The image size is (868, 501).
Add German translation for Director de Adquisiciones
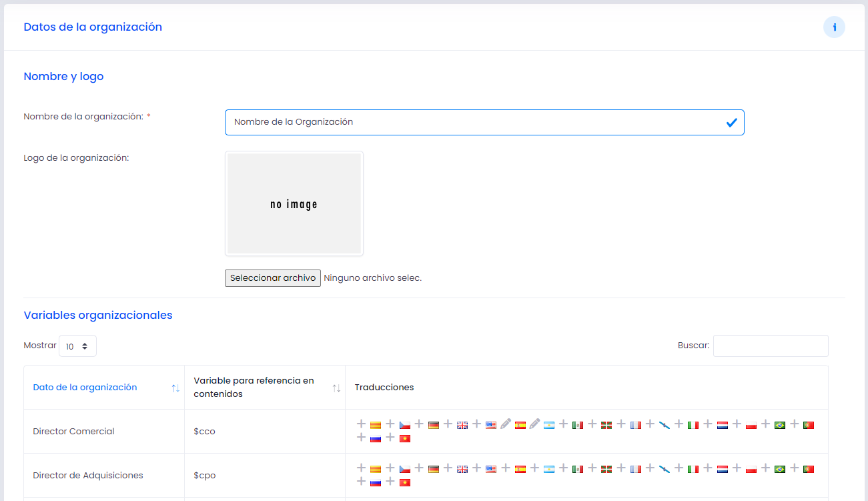419,468
